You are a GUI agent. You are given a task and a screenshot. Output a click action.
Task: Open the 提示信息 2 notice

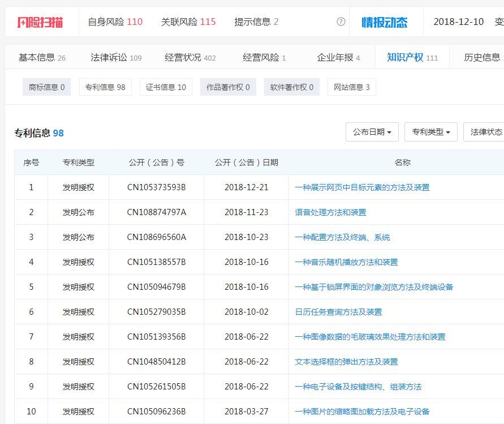256,22
